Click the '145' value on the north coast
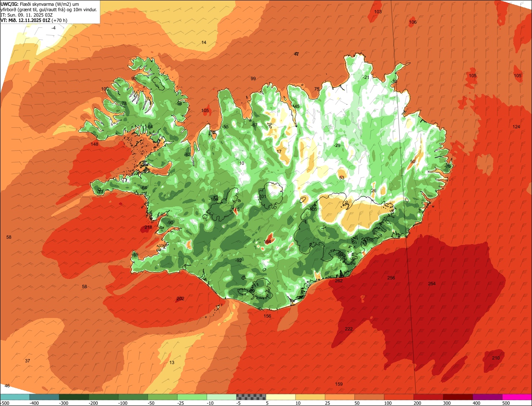 (x=296, y=107)
